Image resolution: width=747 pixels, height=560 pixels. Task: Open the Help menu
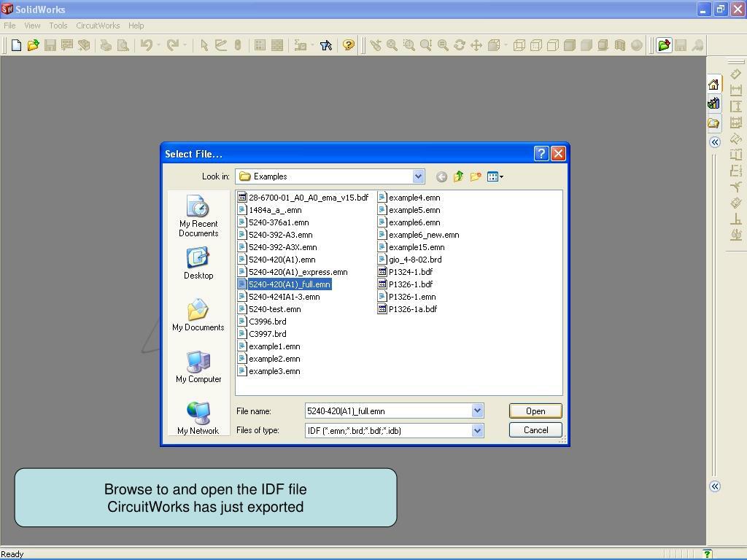coord(136,26)
